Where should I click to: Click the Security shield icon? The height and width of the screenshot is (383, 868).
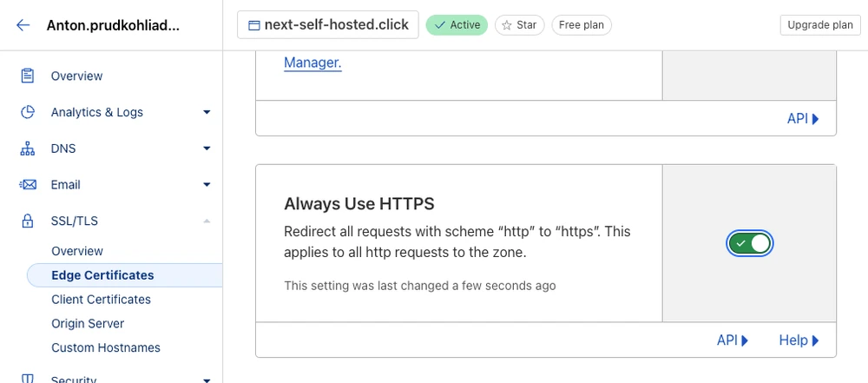click(28, 379)
